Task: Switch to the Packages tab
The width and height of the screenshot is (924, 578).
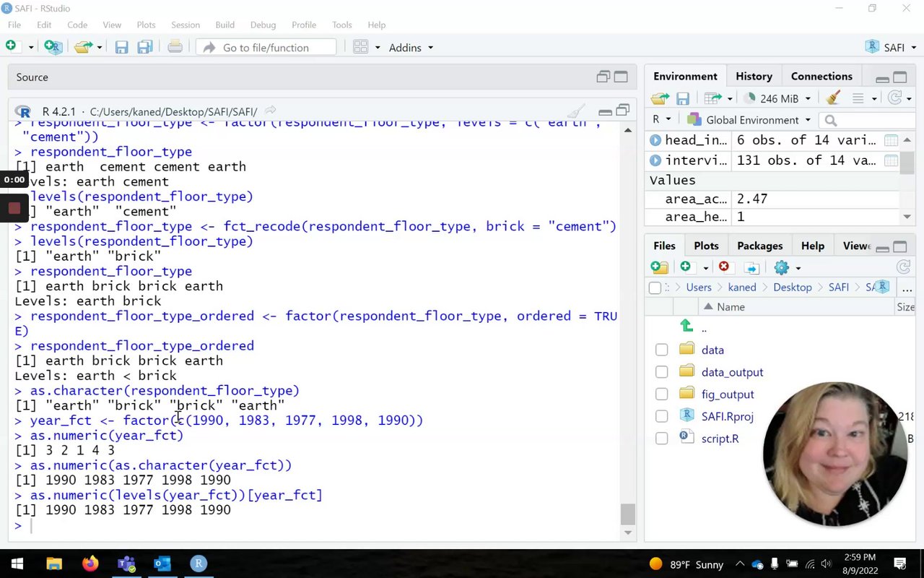Action: pos(759,246)
